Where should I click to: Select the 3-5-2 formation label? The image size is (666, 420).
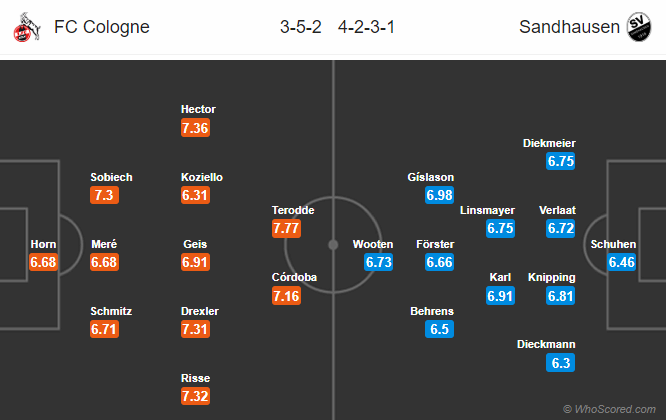pyautogui.click(x=300, y=27)
